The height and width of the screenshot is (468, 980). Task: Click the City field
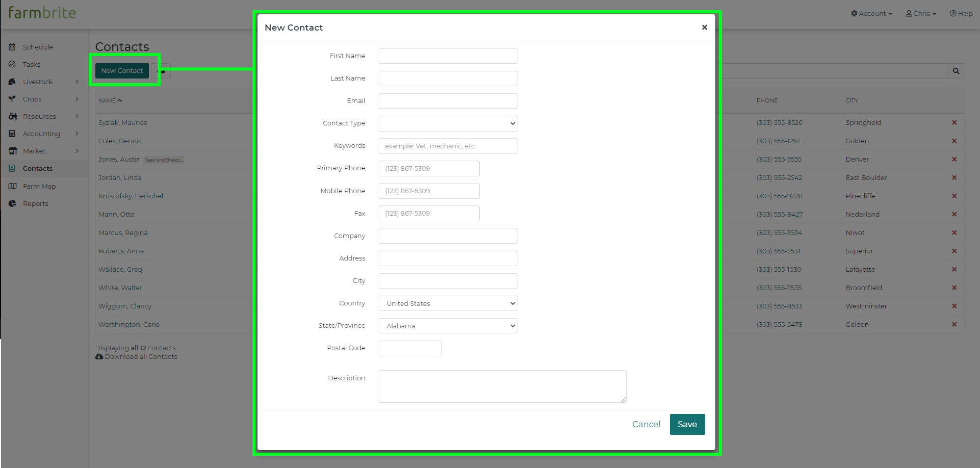pos(448,281)
